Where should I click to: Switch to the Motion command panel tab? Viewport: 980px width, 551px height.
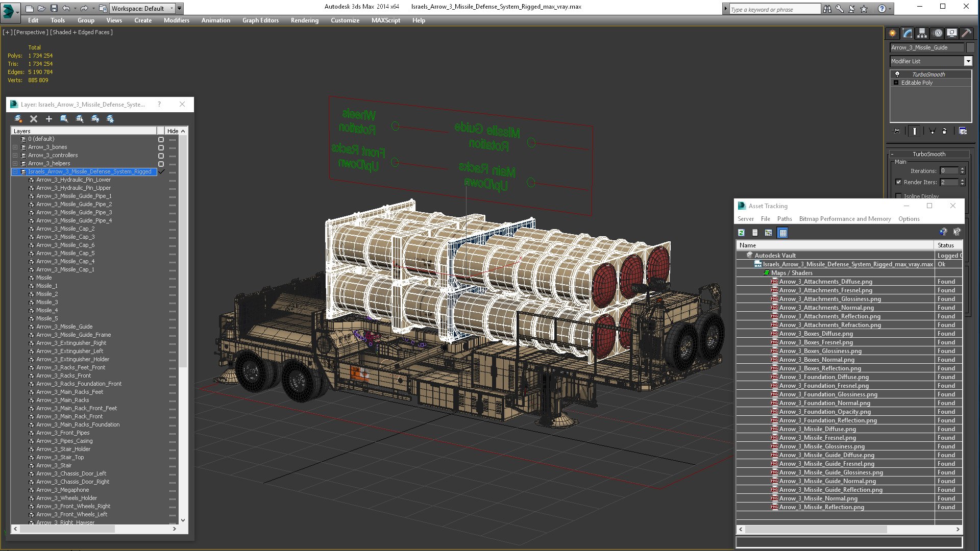pyautogui.click(x=937, y=33)
